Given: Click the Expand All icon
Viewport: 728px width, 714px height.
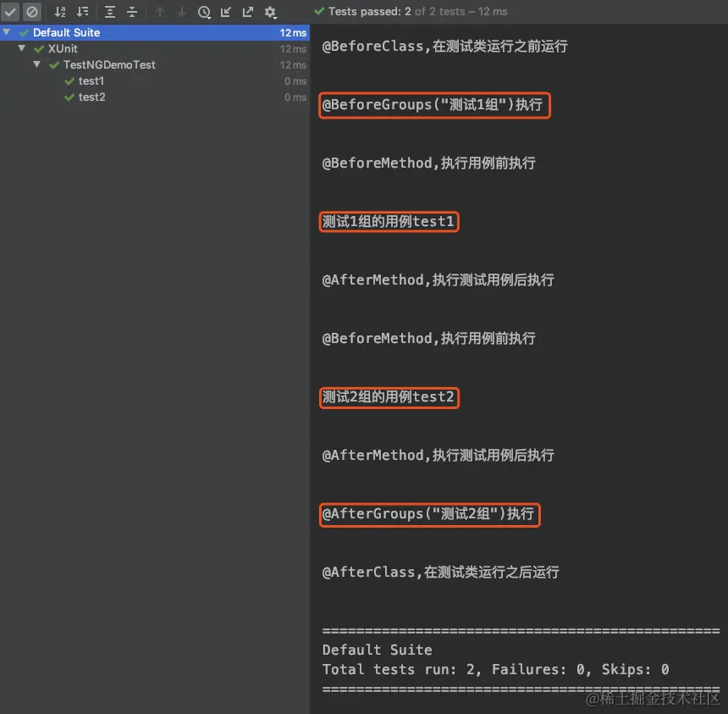Looking at the screenshot, I should coord(109,12).
